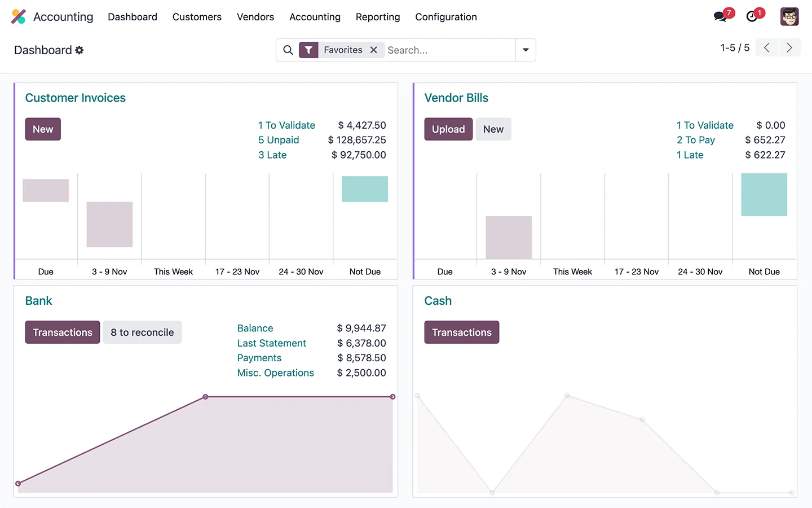Image resolution: width=812 pixels, height=508 pixels.
Task: Open the Messages conversations icon
Action: point(720,16)
